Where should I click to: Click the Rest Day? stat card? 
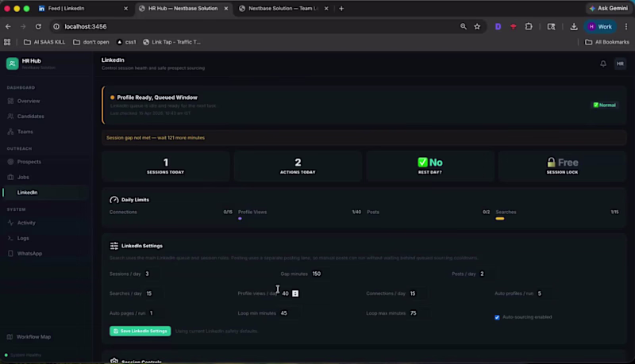point(429,166)
